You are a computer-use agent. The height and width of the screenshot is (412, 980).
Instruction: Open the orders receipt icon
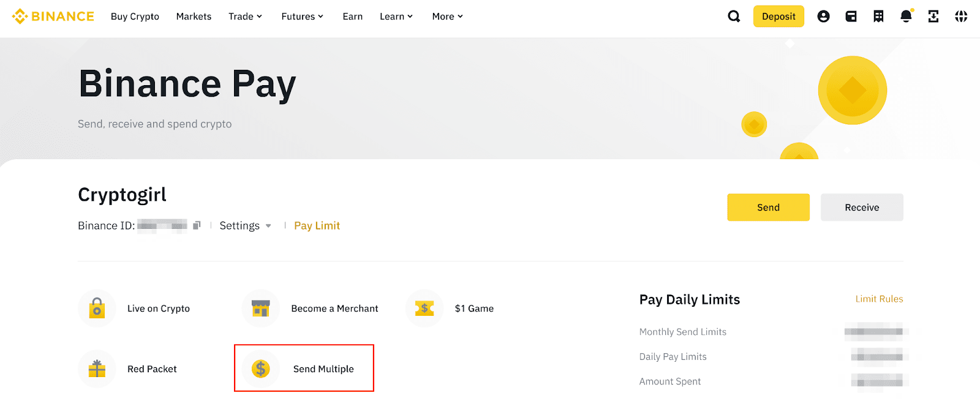click(x=878, y=17)
